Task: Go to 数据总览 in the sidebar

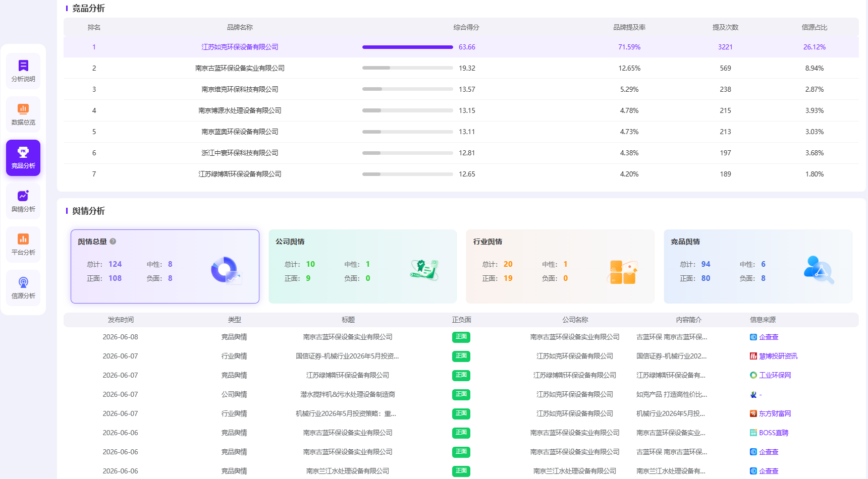Action: coord(23,114)
